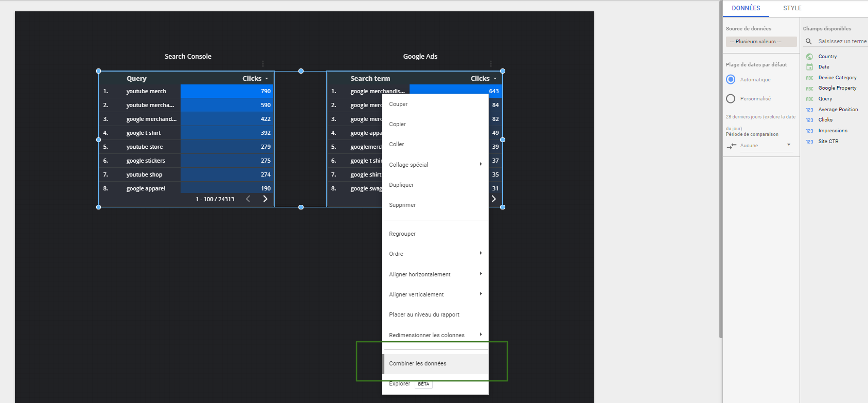Expand the Collage spécial submenu
868x403 pixels.
point(435,165)
